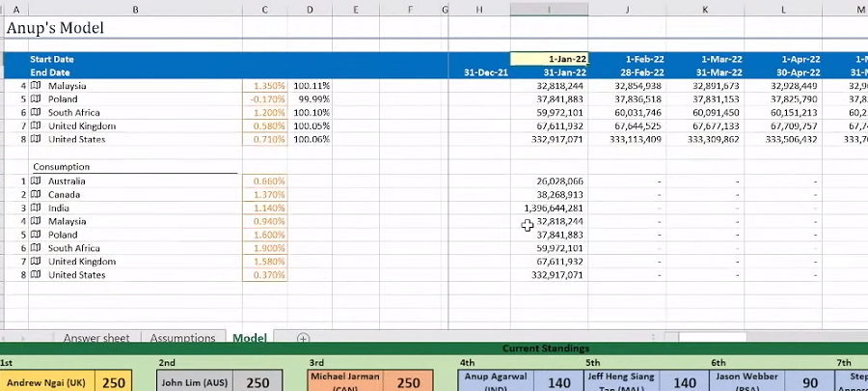Click Poland's map icon in Consumption section

pyautogui.click(x=36, y=236)
